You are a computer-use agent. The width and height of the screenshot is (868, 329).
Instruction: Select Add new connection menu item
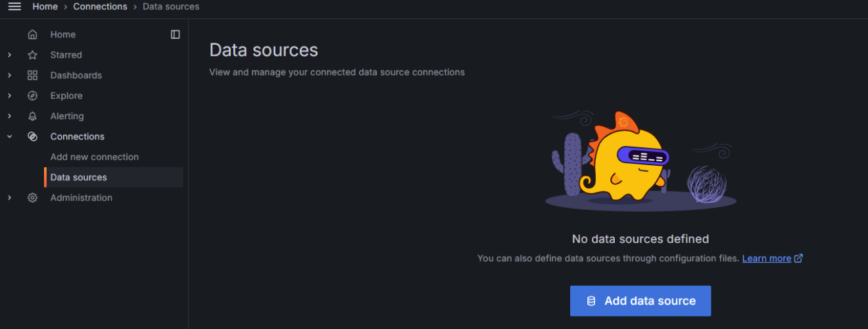(95, 157)
